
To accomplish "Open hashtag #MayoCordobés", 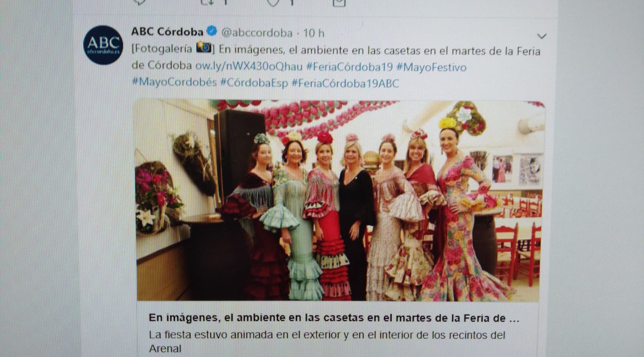I will [174, 83].
